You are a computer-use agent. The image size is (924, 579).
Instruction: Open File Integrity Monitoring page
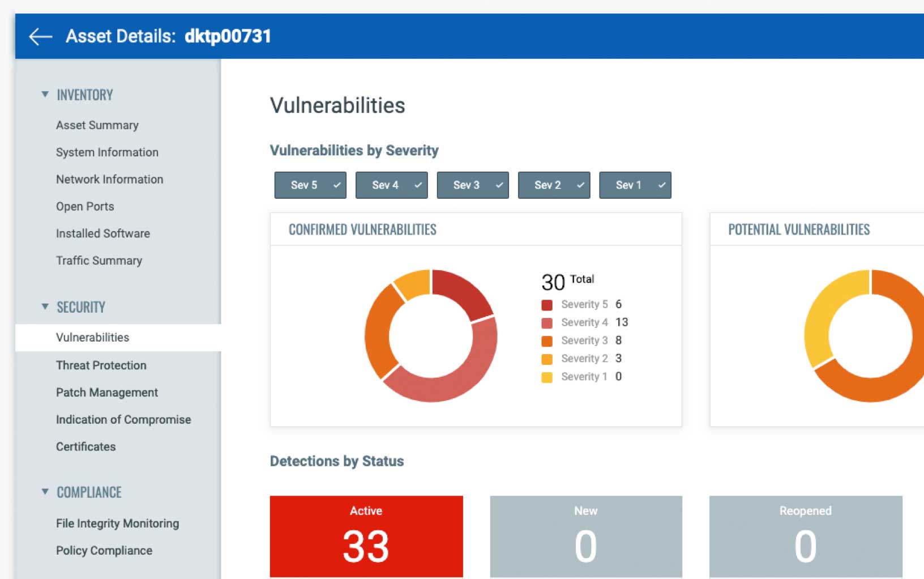pos(117,523)
